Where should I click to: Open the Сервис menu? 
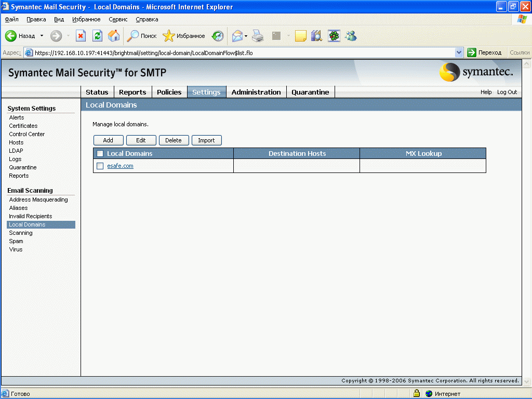[x=118, y=19]
